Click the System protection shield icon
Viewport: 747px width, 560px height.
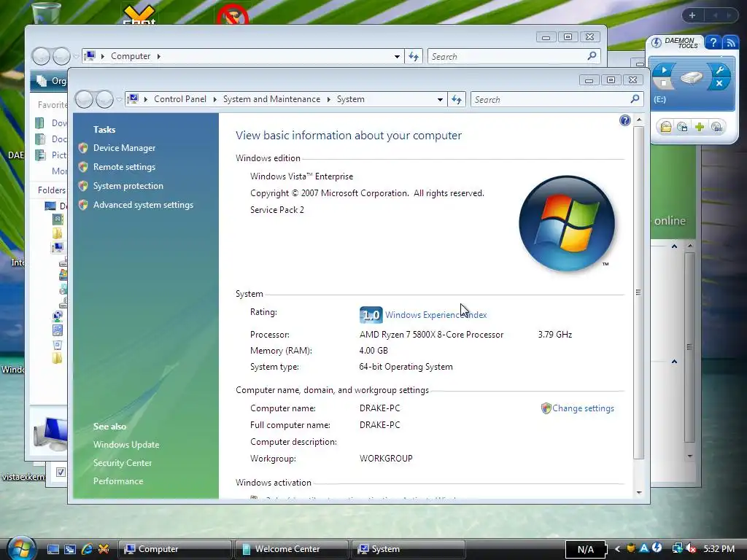point(83,186)
